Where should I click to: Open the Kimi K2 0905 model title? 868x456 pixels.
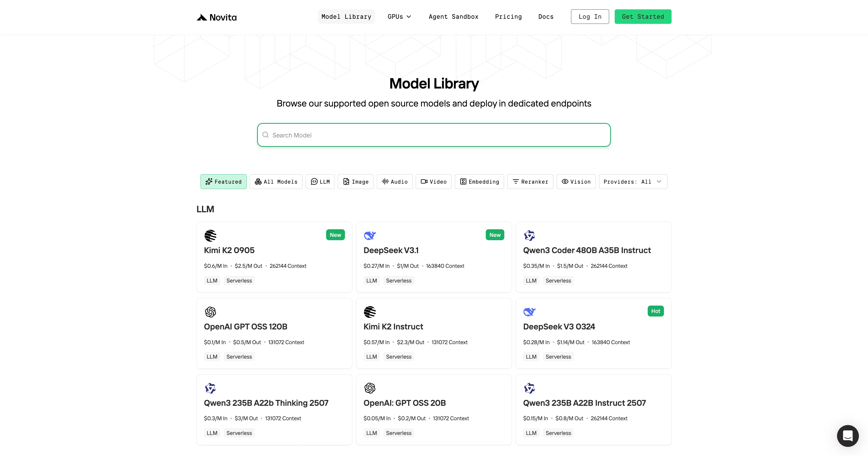pos(229,250)
